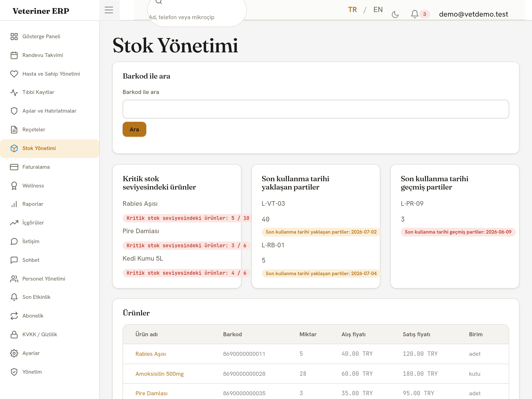Viewport: 532px width, 399px height.
Task: Click expired batch code L-PR-09
Action: (x=412, y=203)
